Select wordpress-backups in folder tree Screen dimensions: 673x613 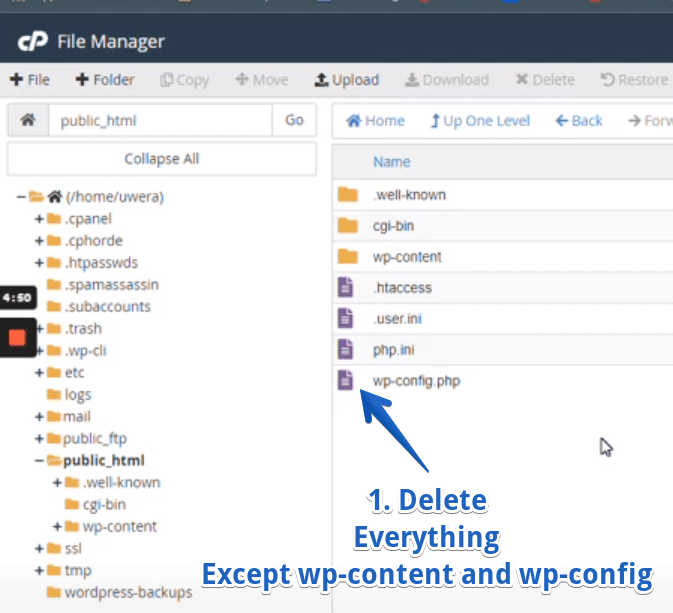pos(128,593)
